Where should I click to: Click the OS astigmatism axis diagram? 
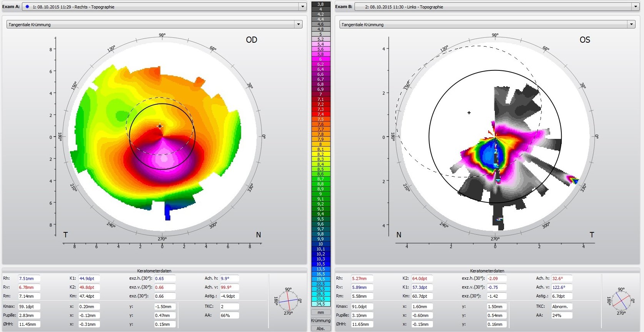[621, 301]
